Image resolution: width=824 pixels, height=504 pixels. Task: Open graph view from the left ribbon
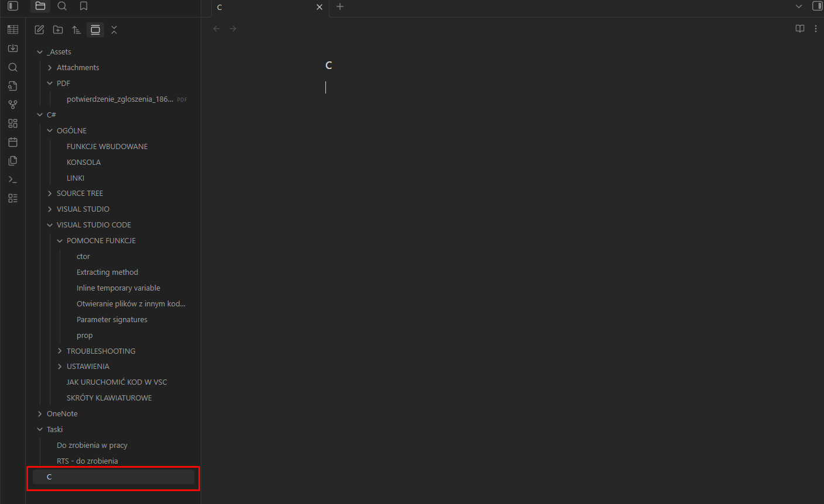[13, 105]
